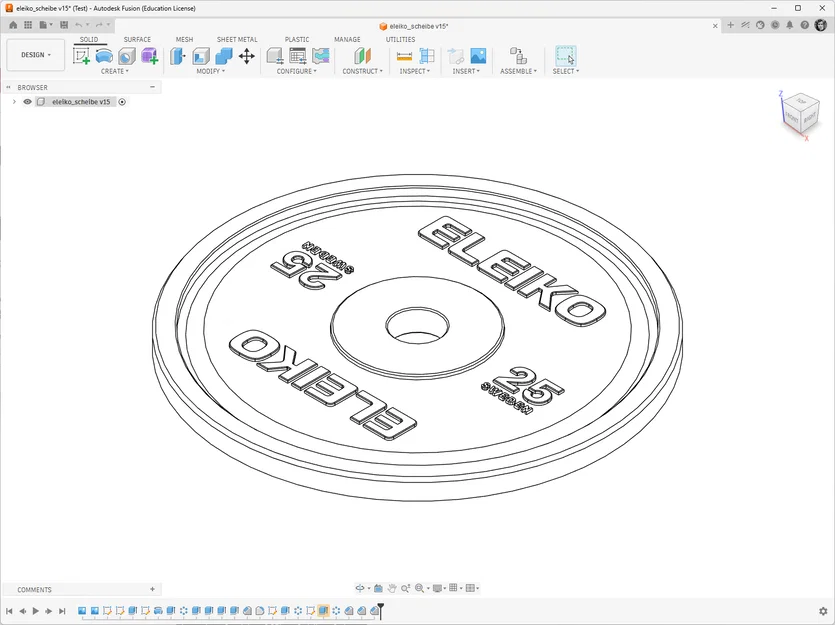Screen dimensions: 835x625
Task: Select the Create Sketch tool
Action: [81, 56]
